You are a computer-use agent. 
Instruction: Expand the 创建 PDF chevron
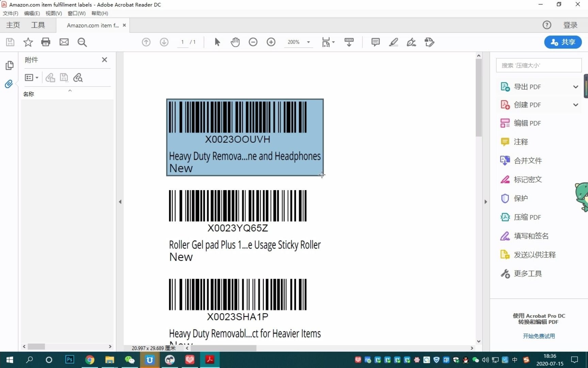[x=575, y=105]
